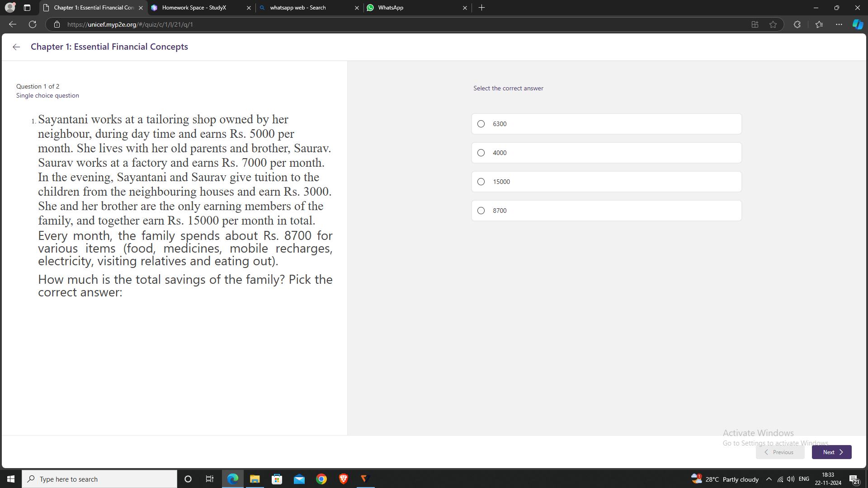The width and height of the screenshot is (868, 488).
Task: Click the UNICEF myp2e.org favicon icon
Action: click(47, 7)
